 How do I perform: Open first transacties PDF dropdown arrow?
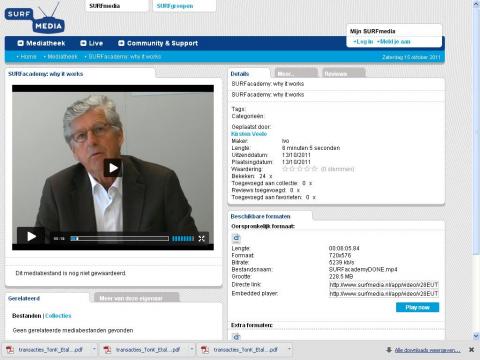[94, 349]
